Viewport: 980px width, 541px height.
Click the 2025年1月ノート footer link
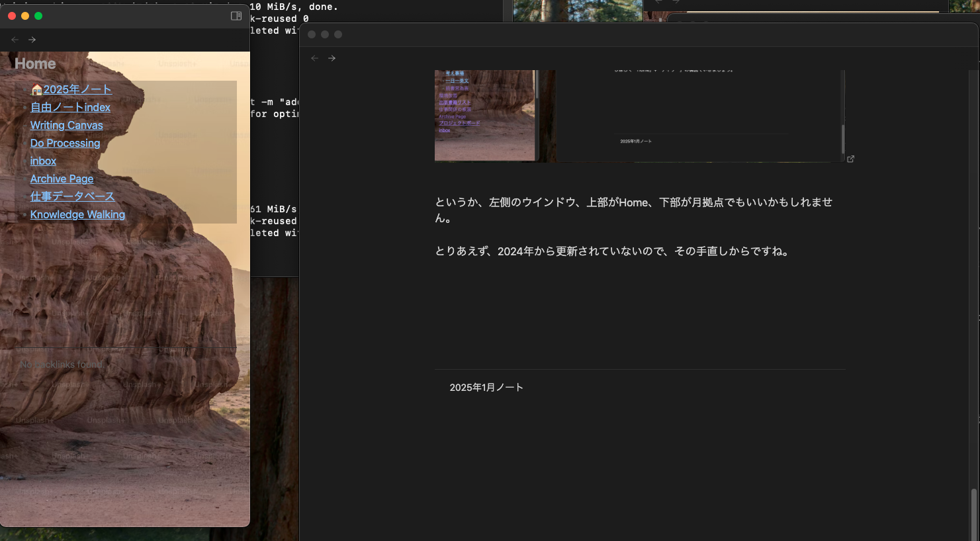point(486,387)
